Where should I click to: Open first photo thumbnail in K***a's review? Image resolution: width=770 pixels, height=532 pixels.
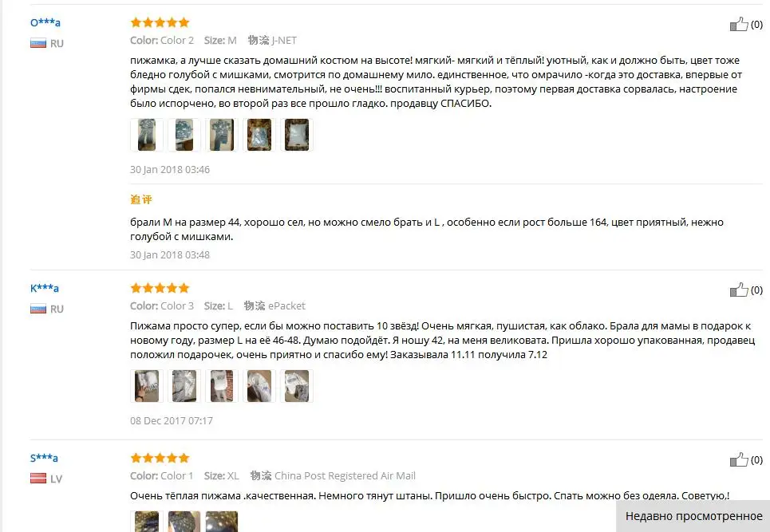pos(147,386)
